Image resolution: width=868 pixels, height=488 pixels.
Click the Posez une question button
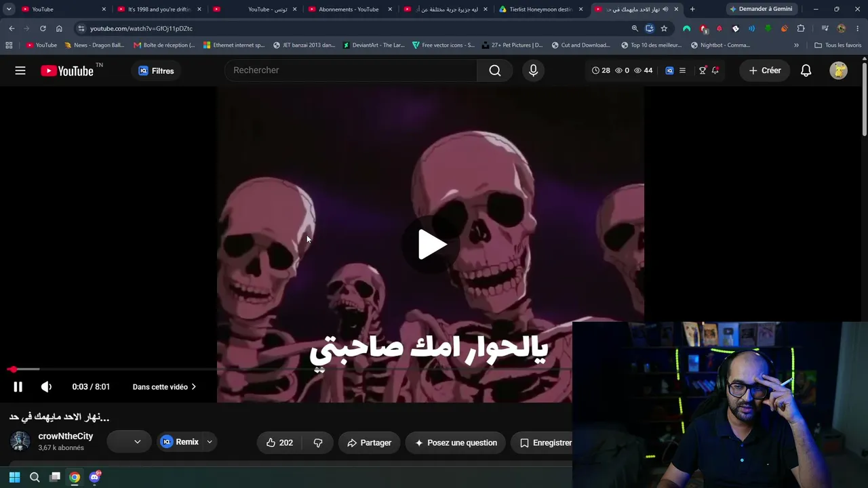tap(456, 443)
